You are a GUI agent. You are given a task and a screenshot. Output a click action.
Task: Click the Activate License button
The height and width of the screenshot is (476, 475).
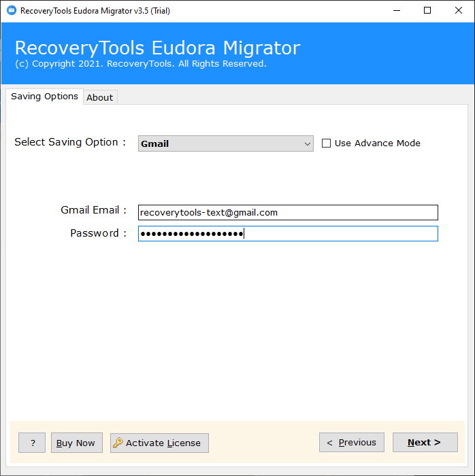tap(159, 443)
